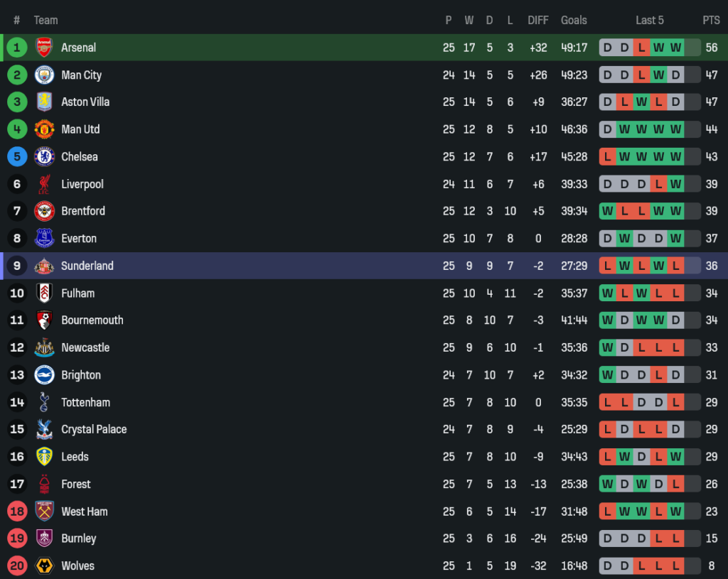Sort table by PTS column header
The width and height of the screenshot is (728, 579).
pos(711,20)
